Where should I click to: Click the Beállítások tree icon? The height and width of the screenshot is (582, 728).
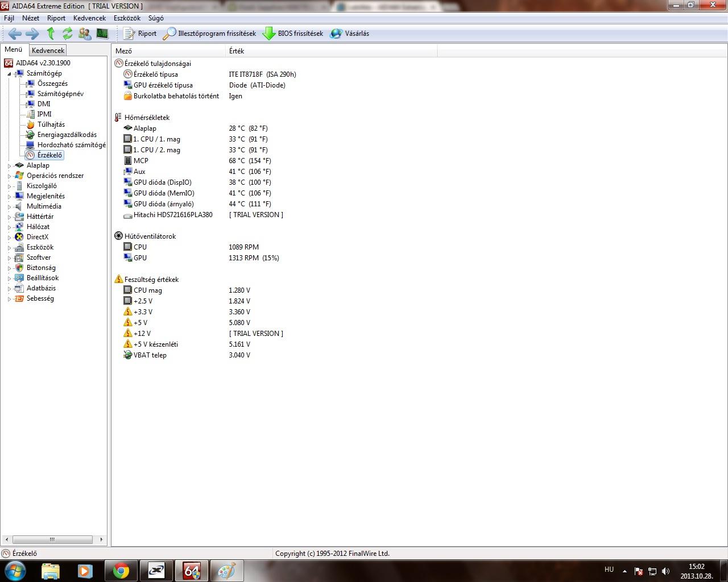coord(19,278)
